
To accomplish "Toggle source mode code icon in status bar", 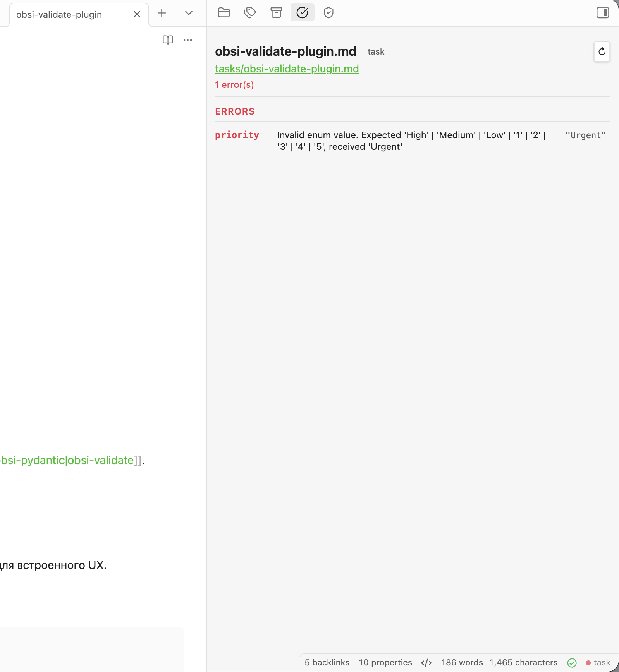I will tap(426, 663).
